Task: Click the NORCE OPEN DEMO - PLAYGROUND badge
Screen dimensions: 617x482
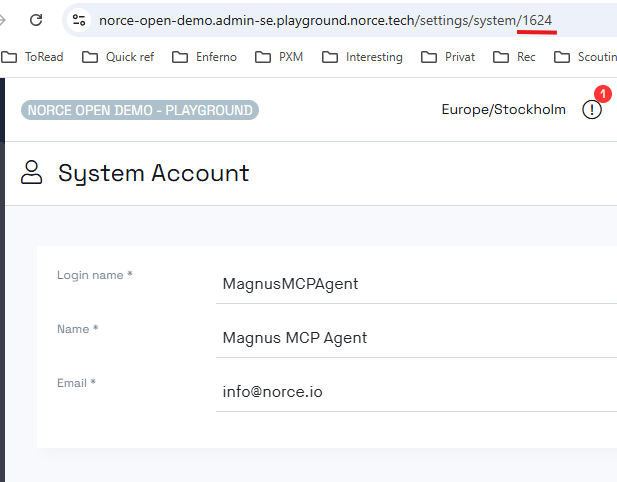Action: pyautogui.click(x=140, y=110)
